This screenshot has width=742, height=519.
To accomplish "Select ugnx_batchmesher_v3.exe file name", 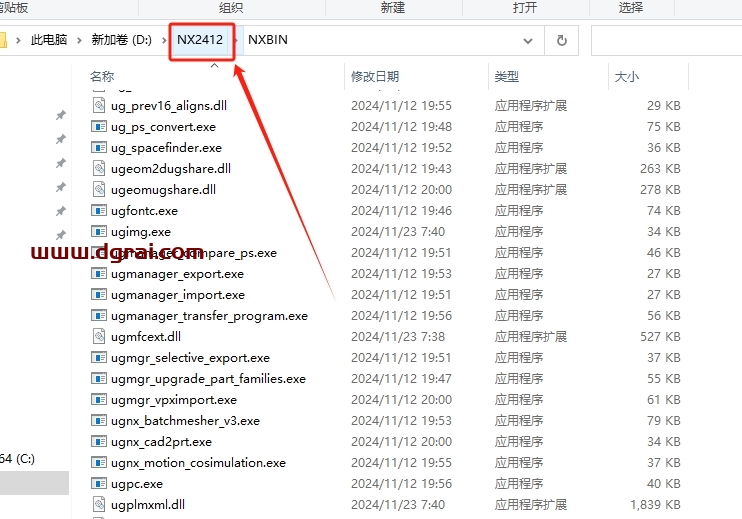I will pyautogui.click(x=185, y=421).
